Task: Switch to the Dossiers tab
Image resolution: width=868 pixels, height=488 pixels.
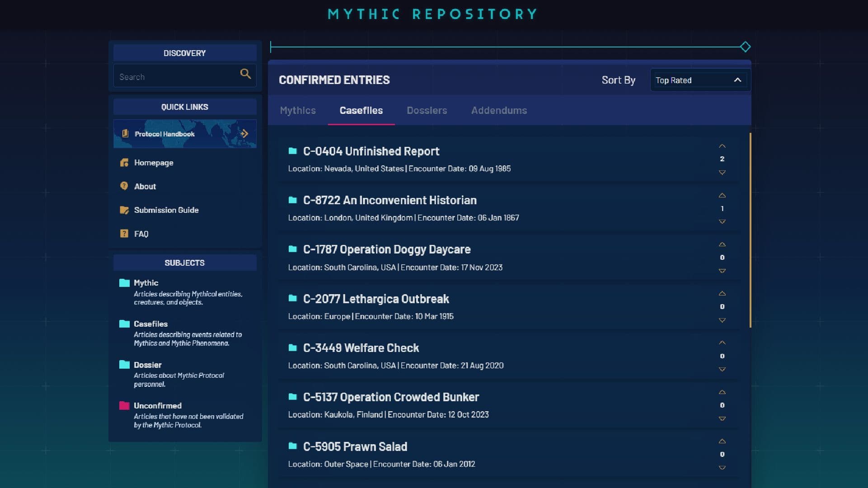Action: tap(427, 110)
